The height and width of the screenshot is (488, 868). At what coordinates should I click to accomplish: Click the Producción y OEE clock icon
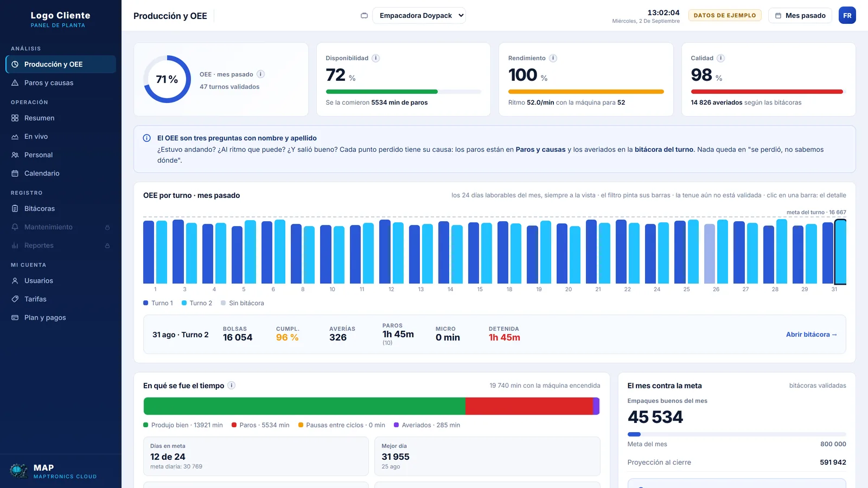tap(15, 64)
